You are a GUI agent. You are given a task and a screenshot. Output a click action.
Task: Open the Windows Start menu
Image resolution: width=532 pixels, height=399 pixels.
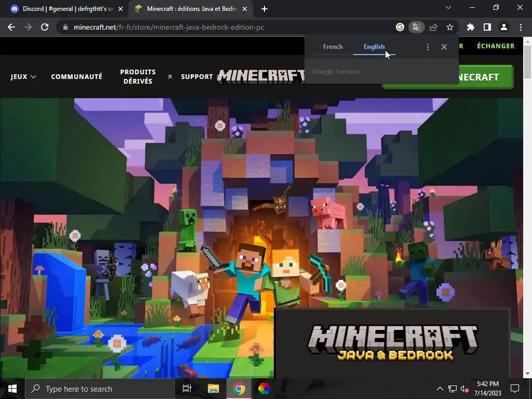pos(12,389)
